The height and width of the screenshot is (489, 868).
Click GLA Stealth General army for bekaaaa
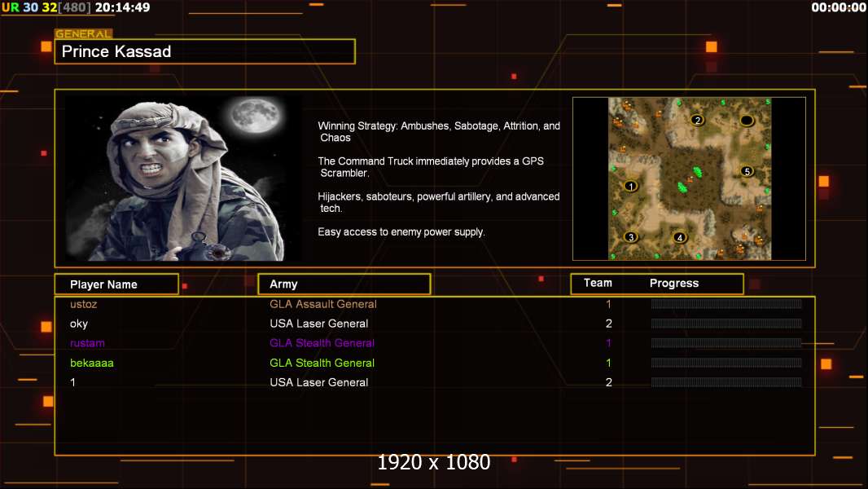coord(322,363)
